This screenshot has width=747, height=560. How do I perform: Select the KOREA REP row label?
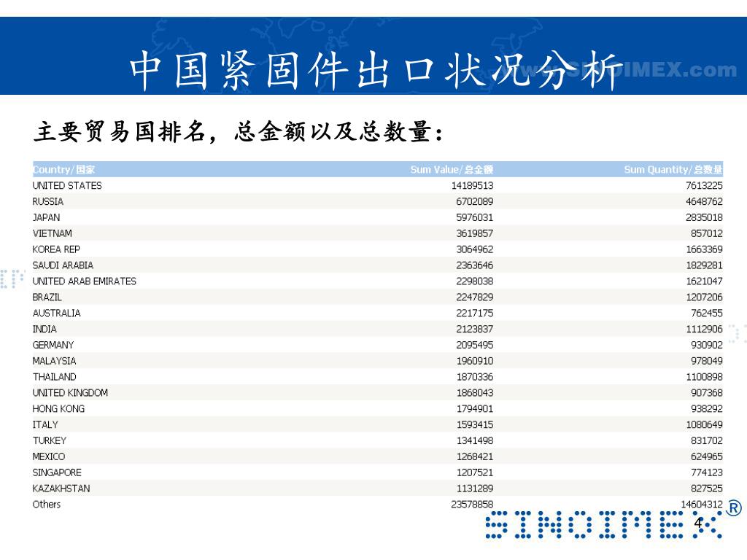tap(56, 249)
